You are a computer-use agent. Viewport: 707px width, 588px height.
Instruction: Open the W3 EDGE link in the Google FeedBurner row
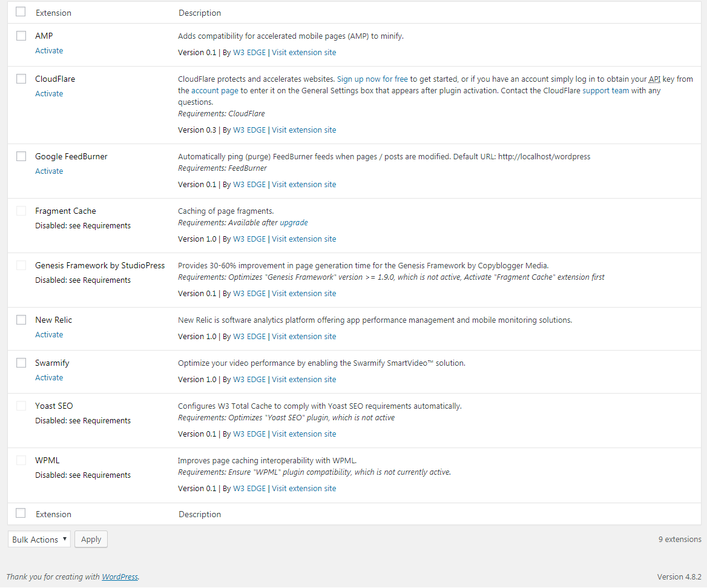[249, 185]
